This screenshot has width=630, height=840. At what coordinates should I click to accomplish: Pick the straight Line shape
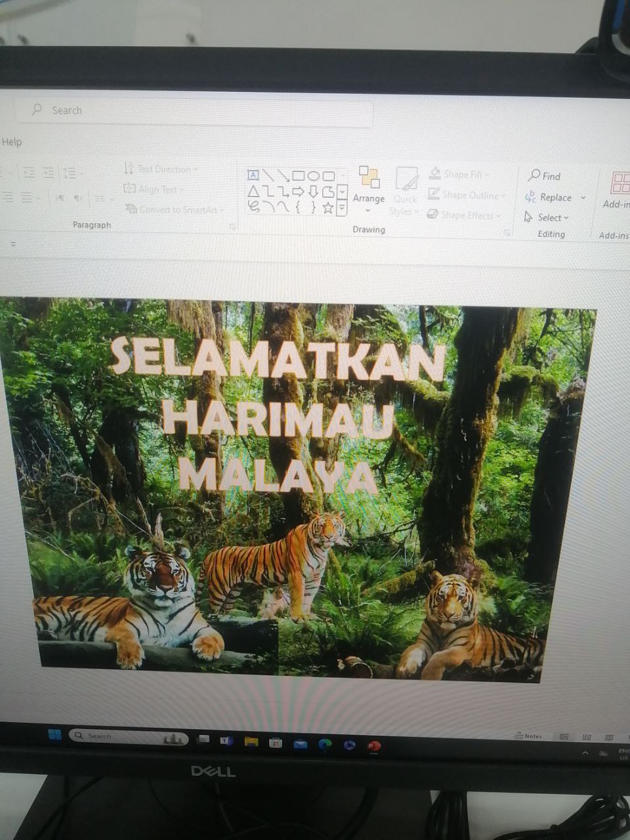click(x=268, y=175)
